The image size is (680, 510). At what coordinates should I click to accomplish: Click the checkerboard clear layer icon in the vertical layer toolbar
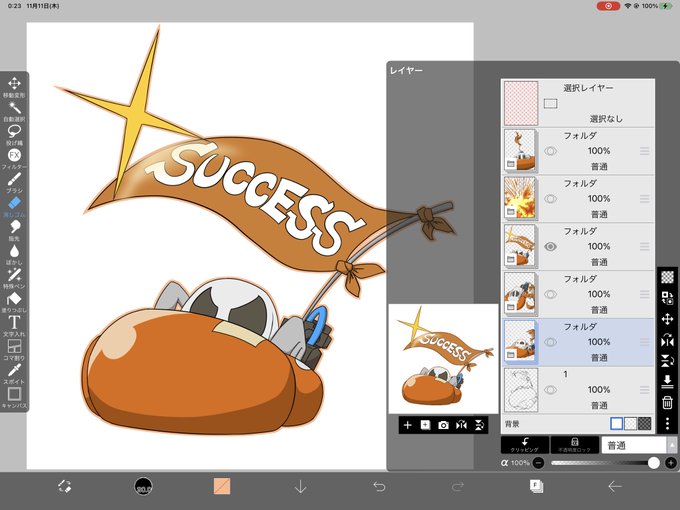tap(667, 277)
